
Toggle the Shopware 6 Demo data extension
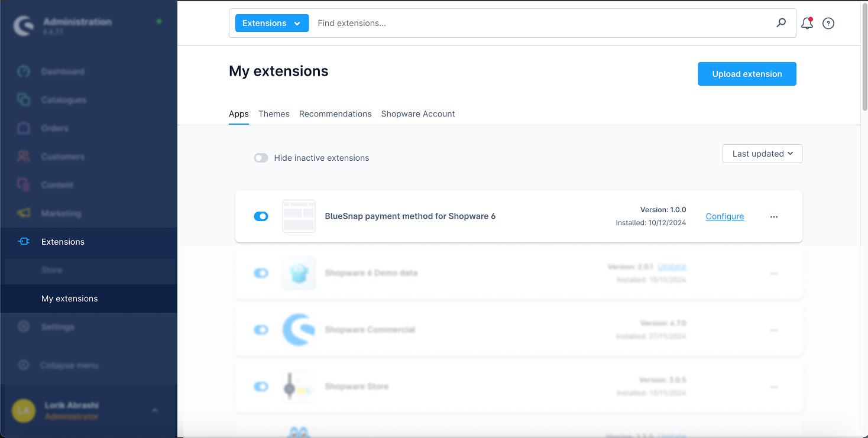(x=261, y=273)
